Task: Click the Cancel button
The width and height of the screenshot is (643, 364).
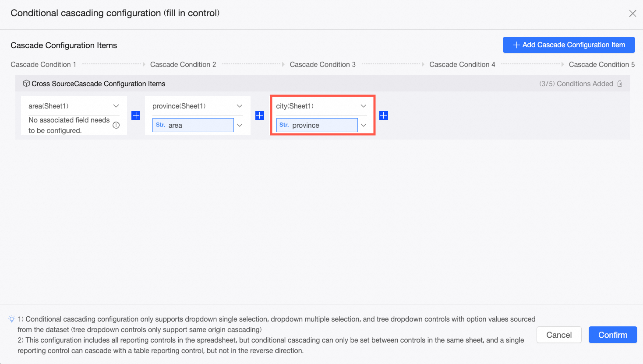Action: point(559,335)
